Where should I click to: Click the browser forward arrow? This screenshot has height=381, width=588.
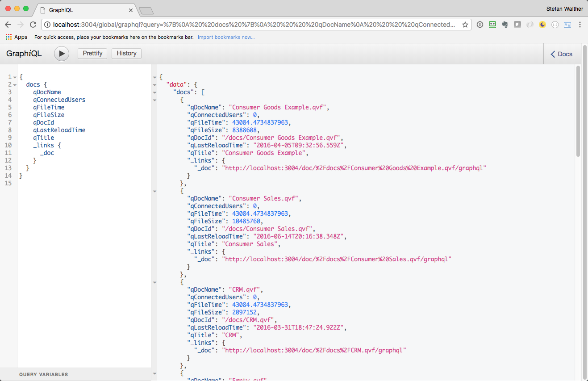tap(21, 25)
